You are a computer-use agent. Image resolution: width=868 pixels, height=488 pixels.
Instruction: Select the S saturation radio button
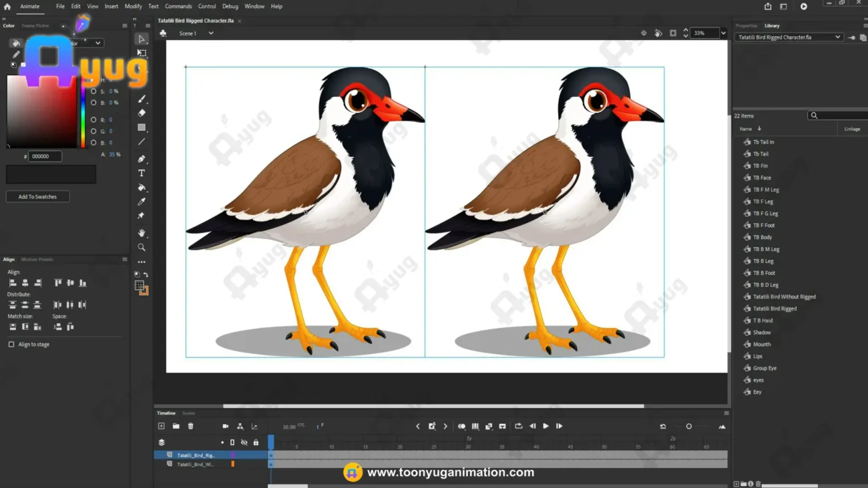93,91
